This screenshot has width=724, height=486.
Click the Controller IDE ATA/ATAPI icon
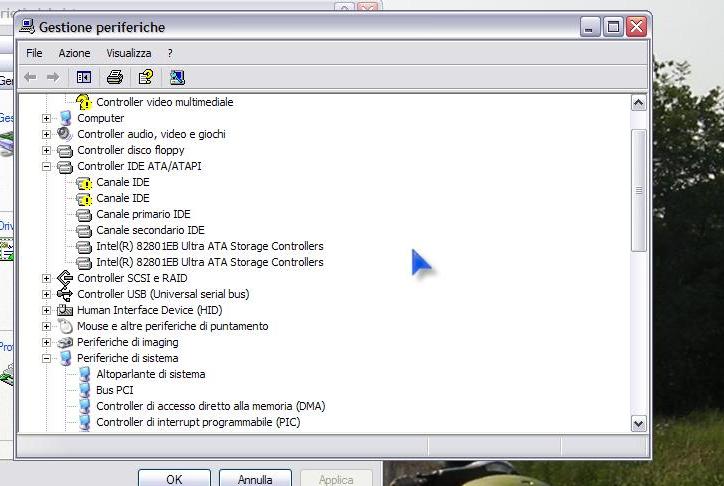point(65,167)
